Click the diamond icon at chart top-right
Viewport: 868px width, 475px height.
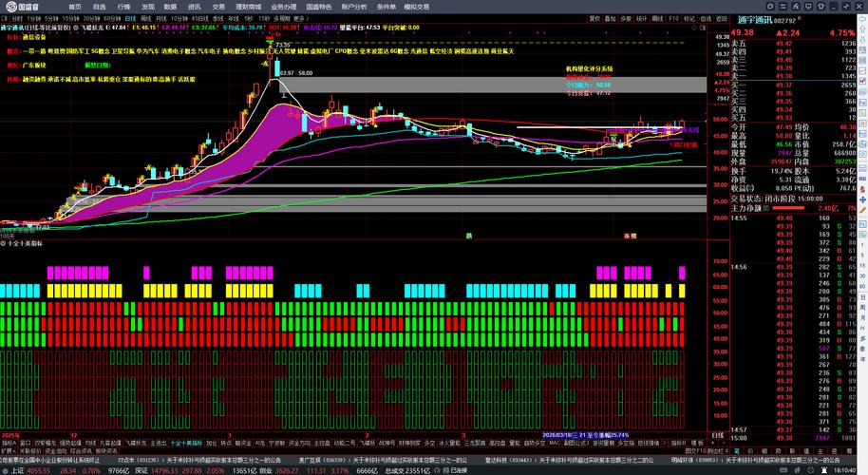tap(696, 28)
